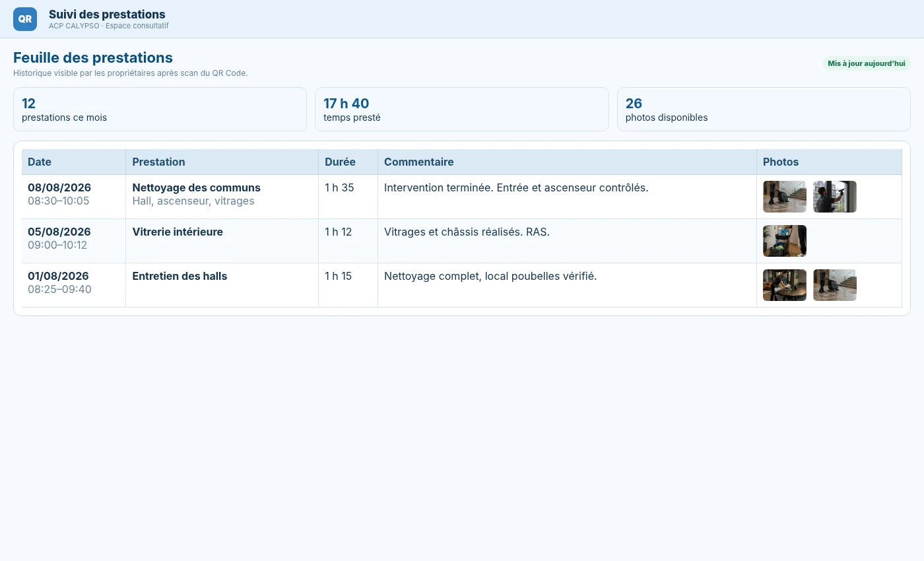Click the 'Feuille des prestations' heading

93,57
